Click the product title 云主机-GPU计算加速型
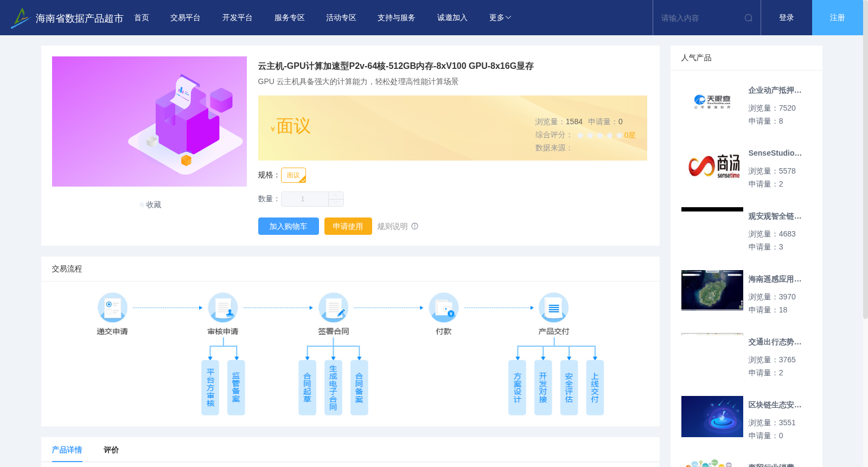This screenshot has height=467, width=868. pos(395,66)
